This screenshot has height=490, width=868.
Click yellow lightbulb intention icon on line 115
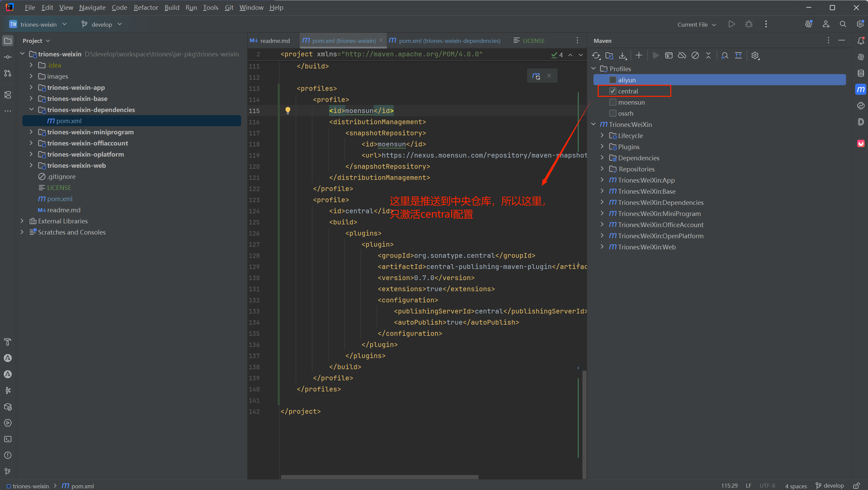288,110
